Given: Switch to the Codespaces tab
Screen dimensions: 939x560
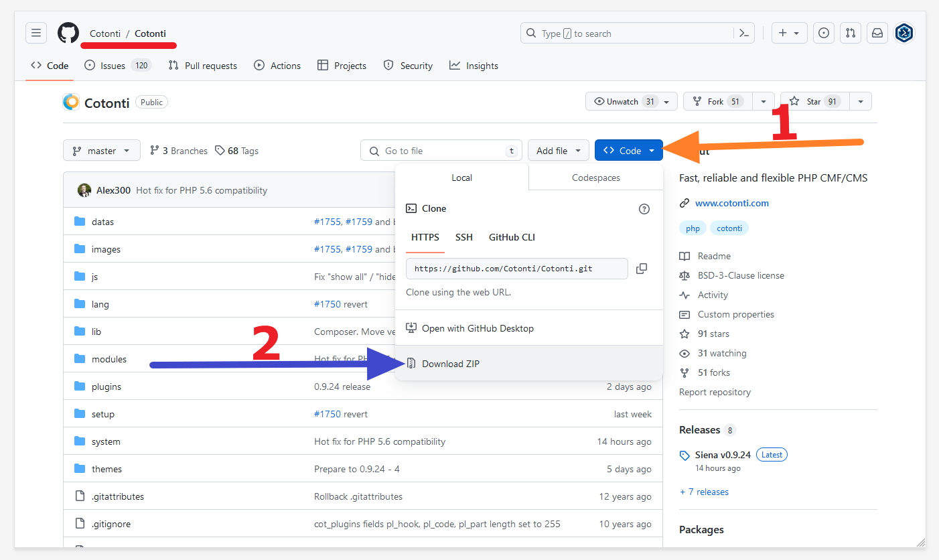Looking at the screenshot, I should click(x=596, y=178).
